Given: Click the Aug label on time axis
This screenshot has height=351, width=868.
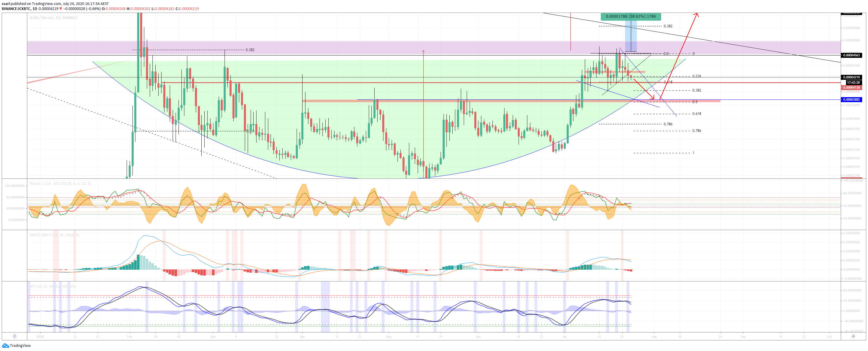Looking at the screenshot, I should [x=654, y=337].
